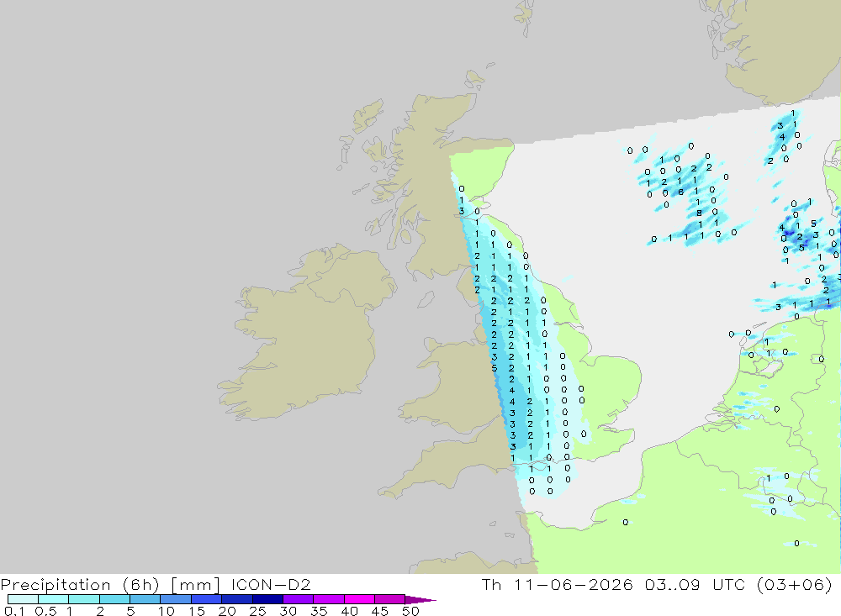
Task: Click the 'Precipitation (6h)' title text
Action: click(79, 584)
